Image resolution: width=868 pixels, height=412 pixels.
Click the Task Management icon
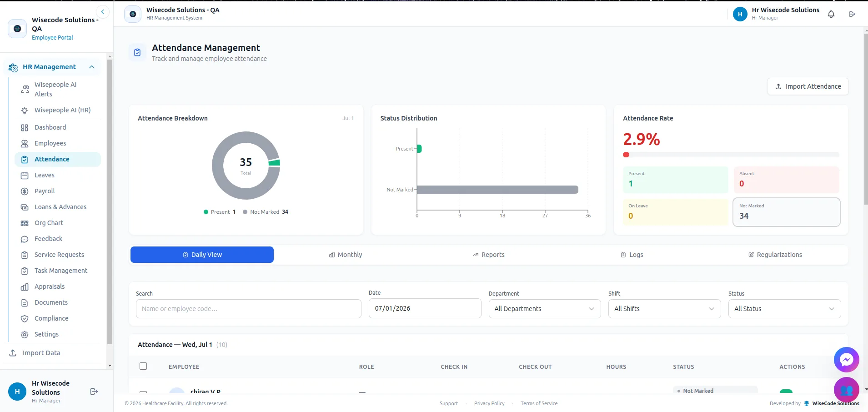(x=25, y=271)
